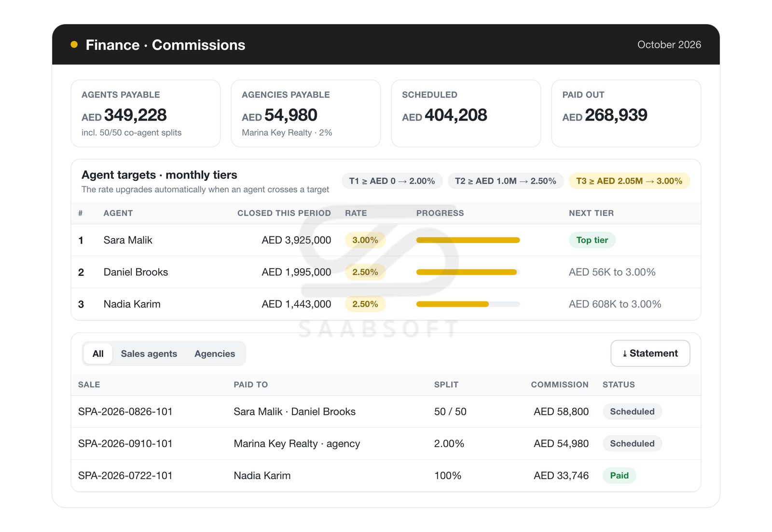The image size is (772, 532).
Task: Click the AED 56K to 3.00% text
Action: click(612, 272)
